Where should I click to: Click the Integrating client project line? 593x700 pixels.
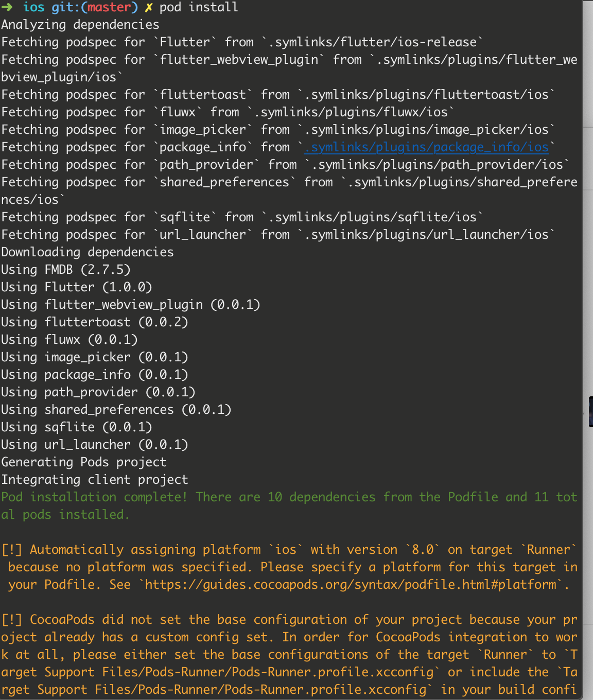coord(95,479)
